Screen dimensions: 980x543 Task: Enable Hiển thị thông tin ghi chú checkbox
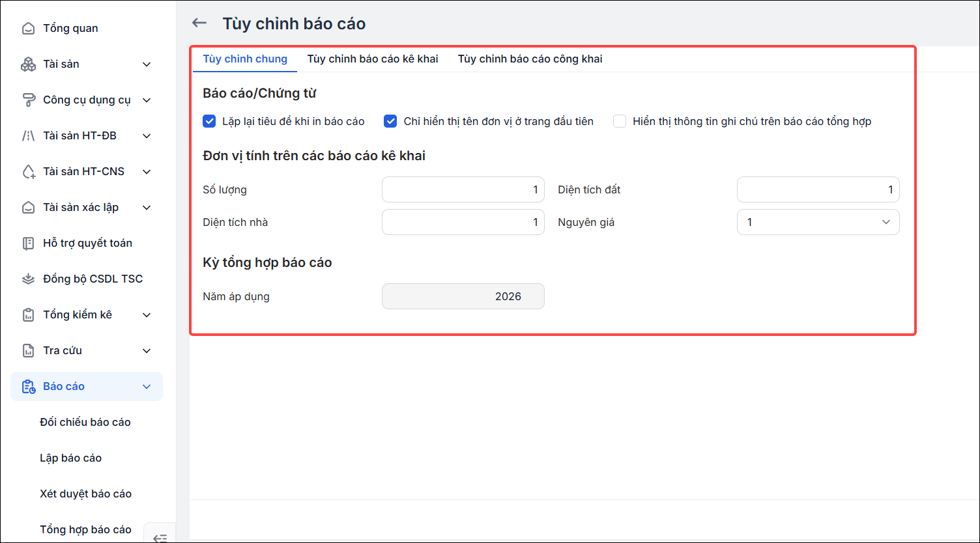coord(620,121)
